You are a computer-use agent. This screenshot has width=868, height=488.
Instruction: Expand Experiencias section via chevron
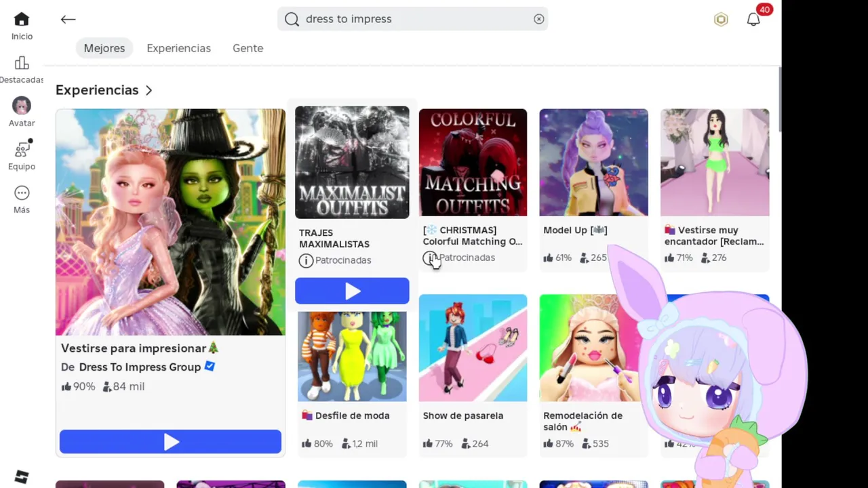click(149, 90)
